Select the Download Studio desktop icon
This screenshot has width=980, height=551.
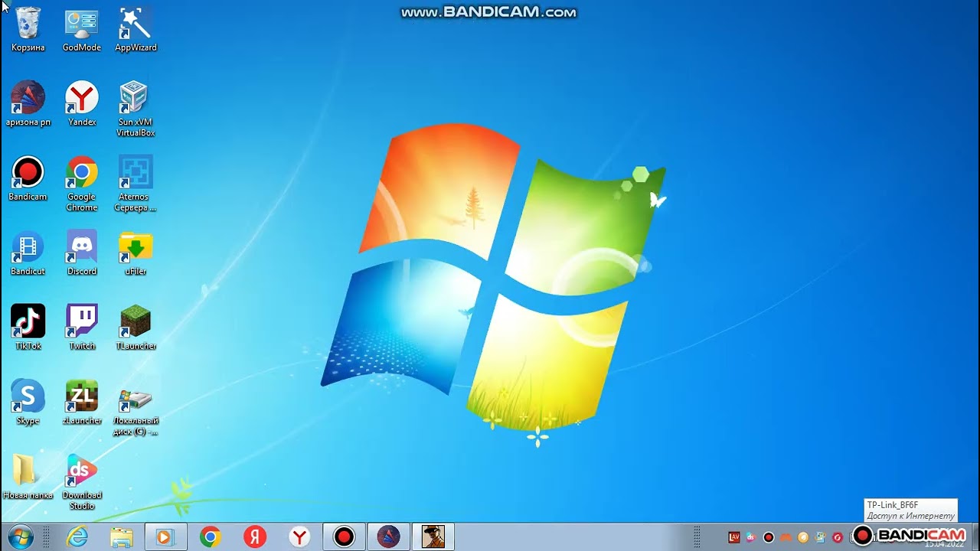pyautogui.click(x=82, y=482)
